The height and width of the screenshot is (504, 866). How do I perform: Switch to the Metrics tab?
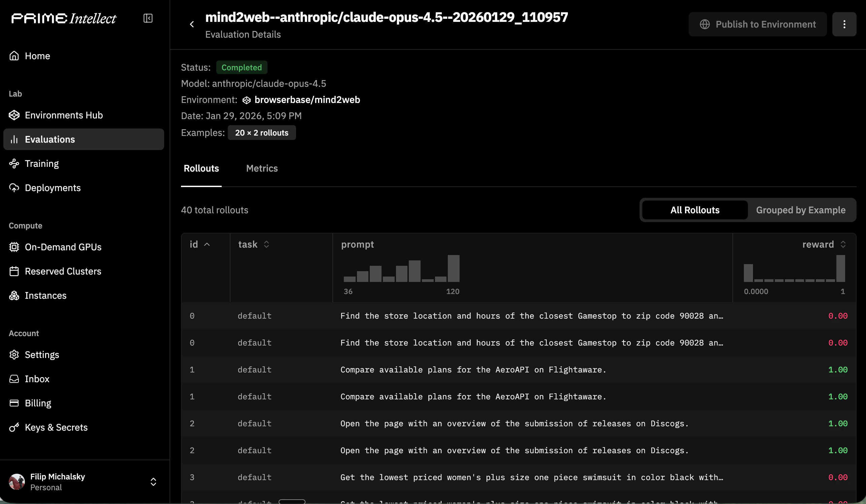tap(262, 168)
